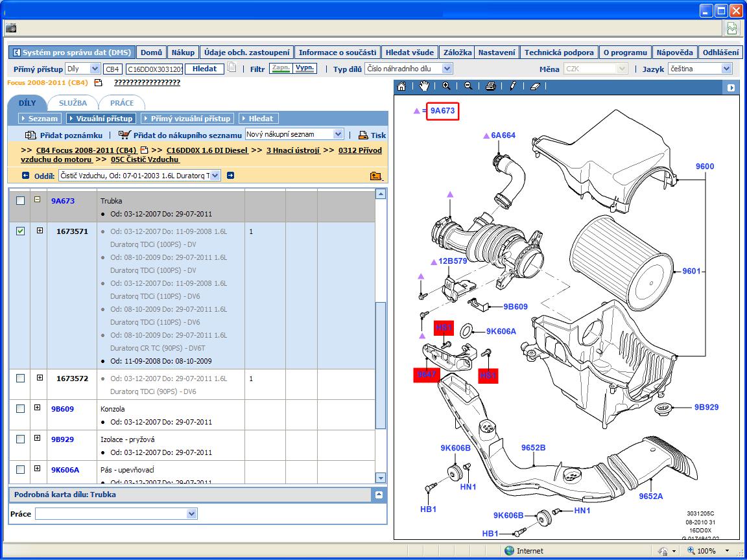Open the Nastavení menu item
This screenshot has height=560, width=747.
tap(497, 52)
